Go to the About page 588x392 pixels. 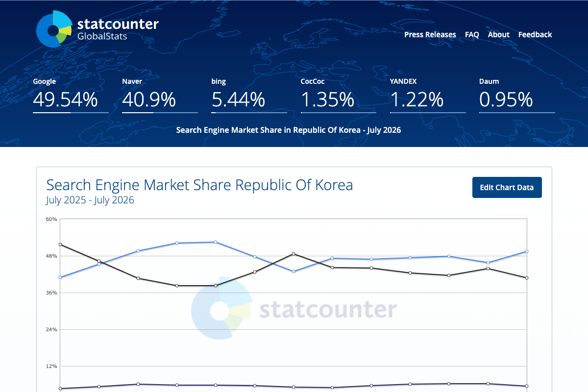[x=499, y=35]
